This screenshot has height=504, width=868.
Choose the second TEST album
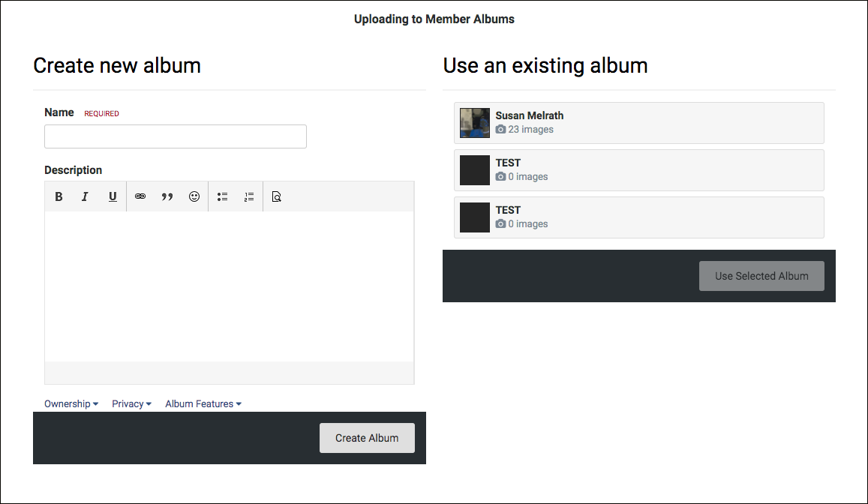639,217
